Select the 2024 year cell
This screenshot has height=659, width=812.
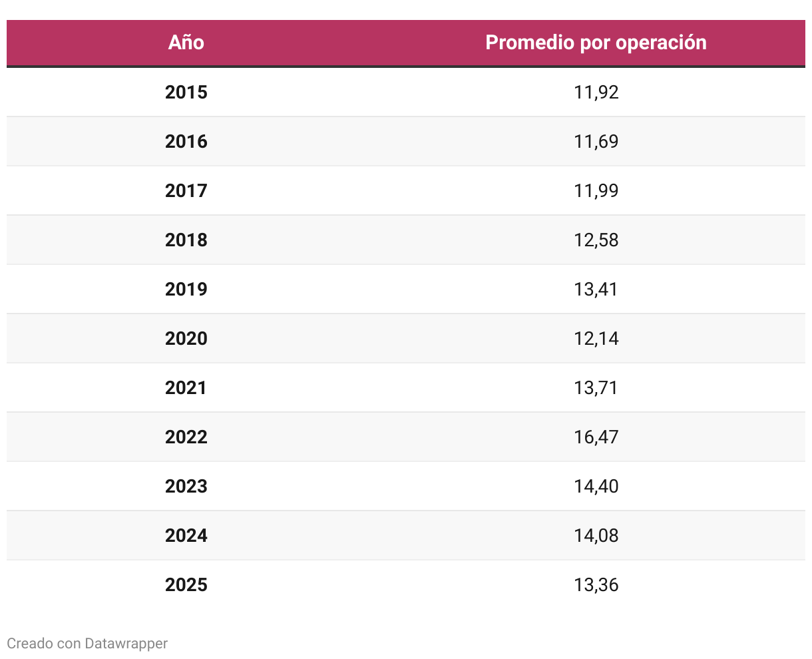tap(186, 535)
